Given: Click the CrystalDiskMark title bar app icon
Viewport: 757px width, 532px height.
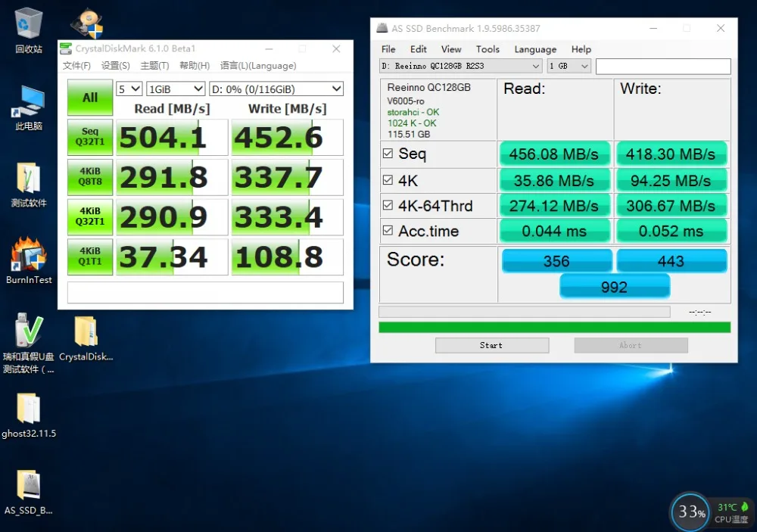Looking at the screenshot, I should 66,48.
